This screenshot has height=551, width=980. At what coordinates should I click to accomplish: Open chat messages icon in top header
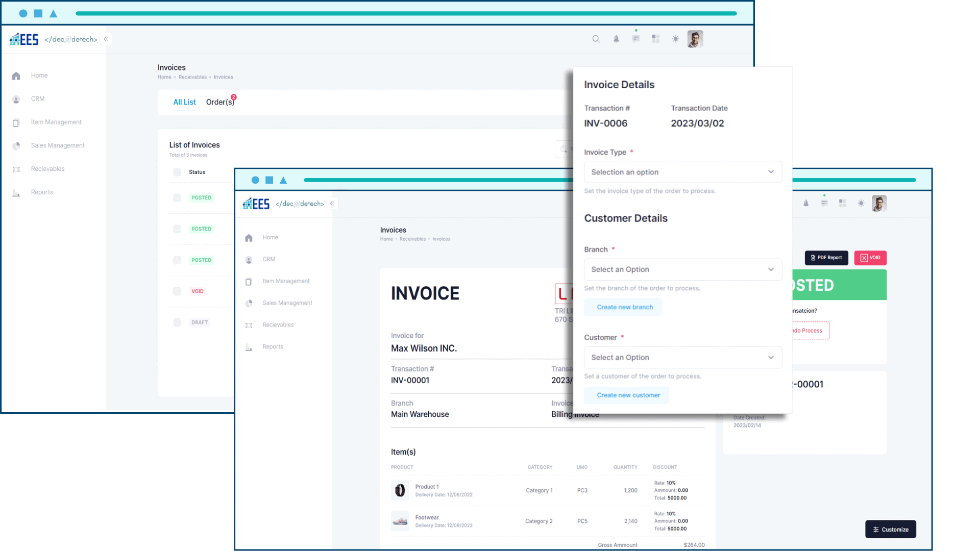[635, 39]
